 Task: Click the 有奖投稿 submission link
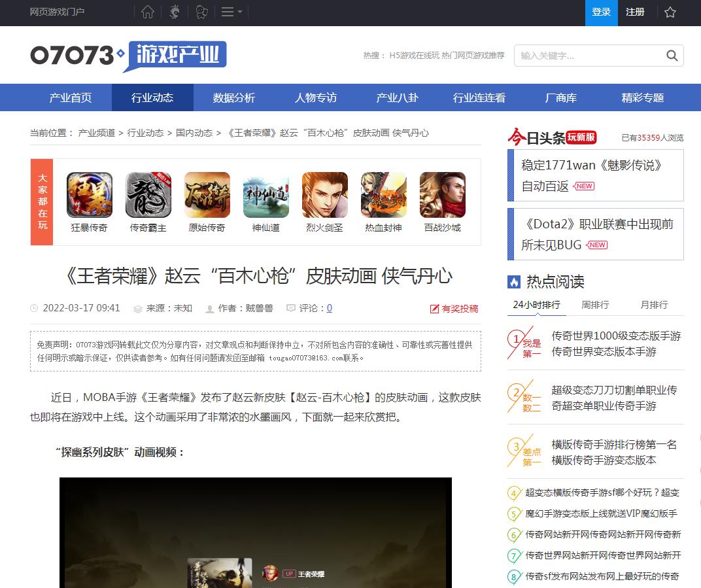(454, 309)
